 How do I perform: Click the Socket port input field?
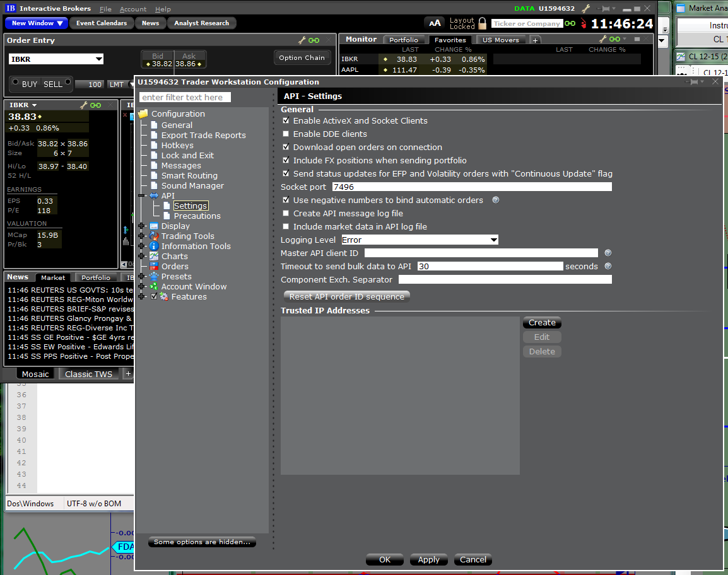pyautogui.click(x=472, y=187)
